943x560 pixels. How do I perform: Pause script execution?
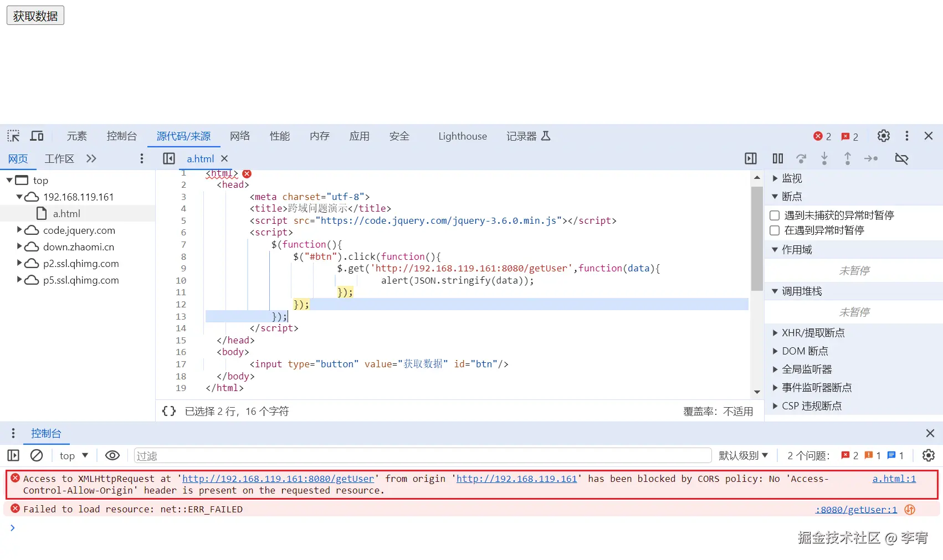777,158
